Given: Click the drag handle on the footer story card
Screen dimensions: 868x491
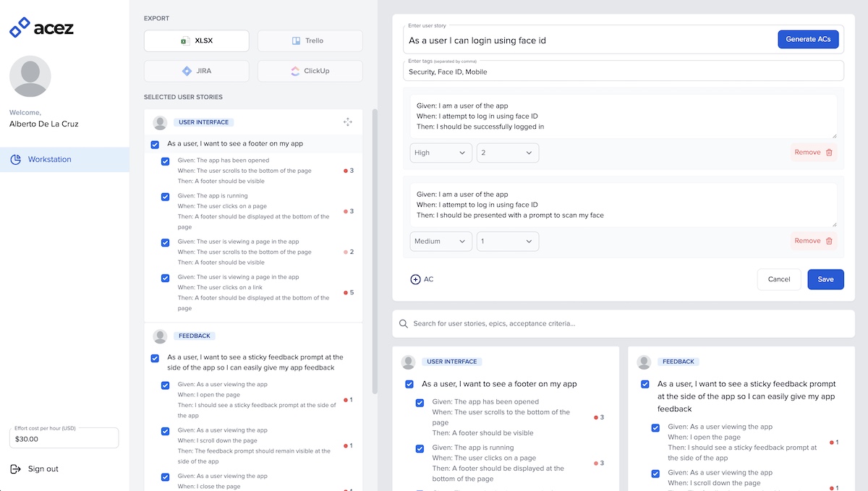Looking at the screenshot, I should click(x=348, y=122).
